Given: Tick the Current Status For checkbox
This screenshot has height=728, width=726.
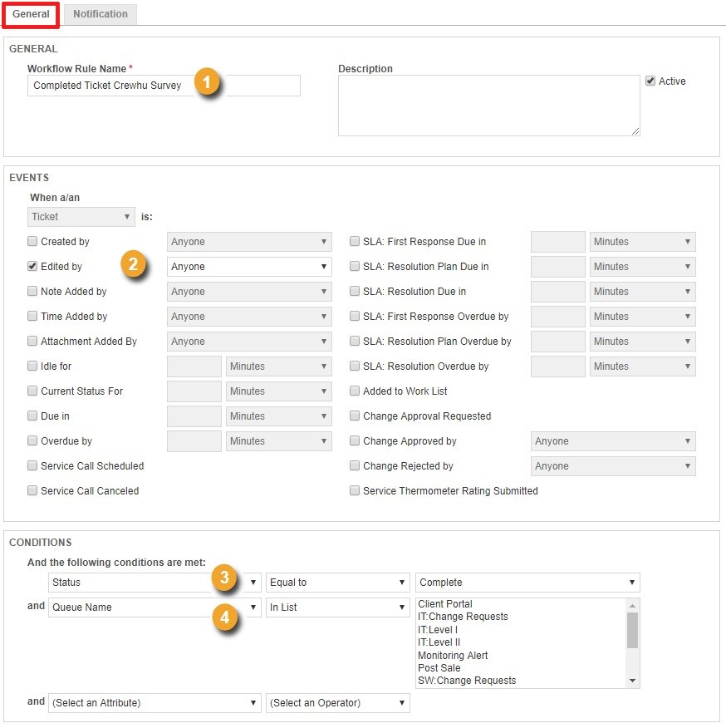Looking at the screenshot, I should 32,391.
